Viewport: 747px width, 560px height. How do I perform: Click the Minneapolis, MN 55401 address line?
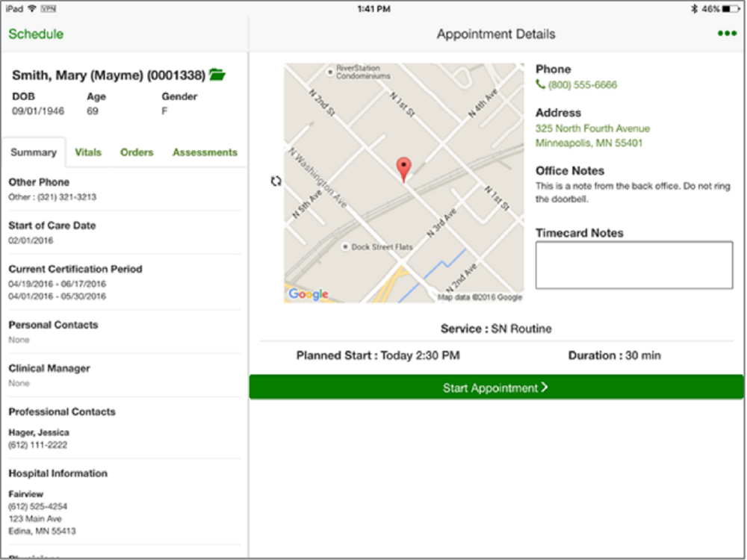coord(589,143)
